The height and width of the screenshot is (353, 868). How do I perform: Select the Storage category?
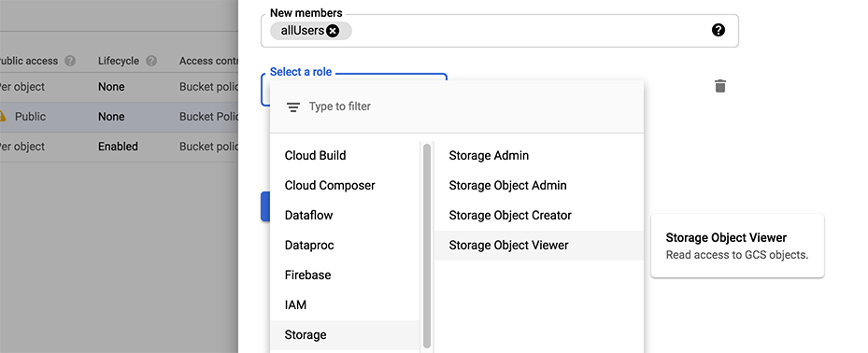coord(345,334)
